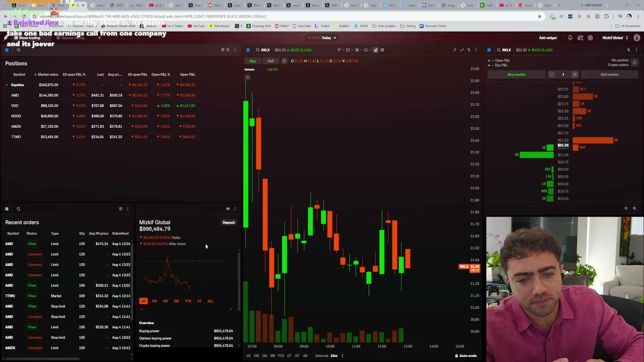Open the AMZN order in Recent orders
Image resolution: width=644 pixels, height=362 pixels.
[67, 348]
